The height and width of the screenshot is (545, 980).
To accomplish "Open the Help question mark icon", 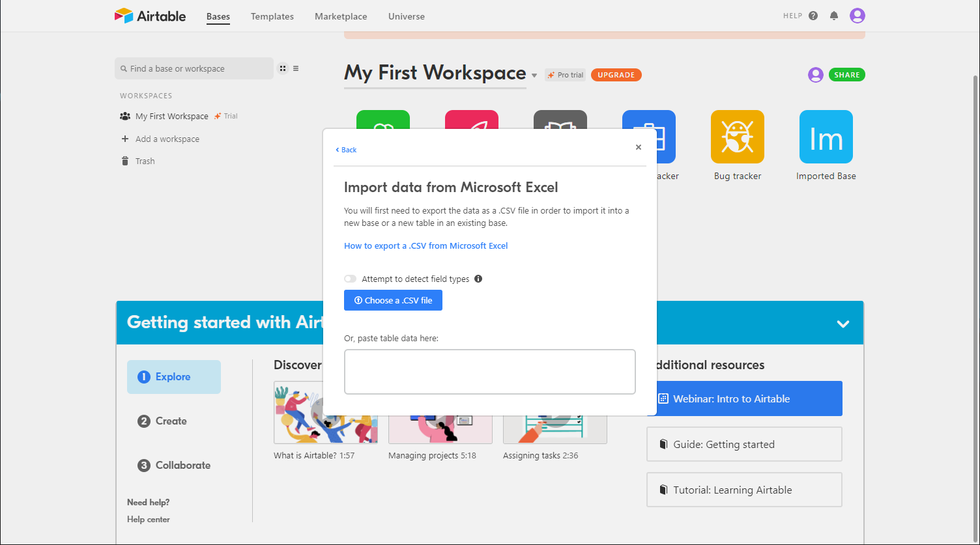I will [x=813, y=16].
